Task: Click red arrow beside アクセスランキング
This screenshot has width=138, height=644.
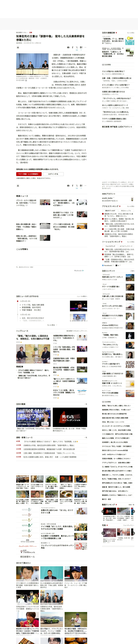Action: [120, 206]
